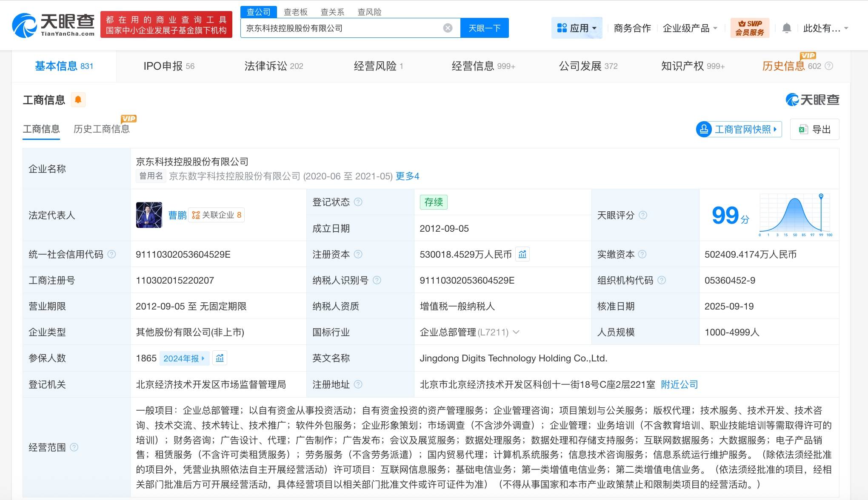This screenshot has height=500, width=868.
Task: Click the notification bell in header
Action: 786,28
